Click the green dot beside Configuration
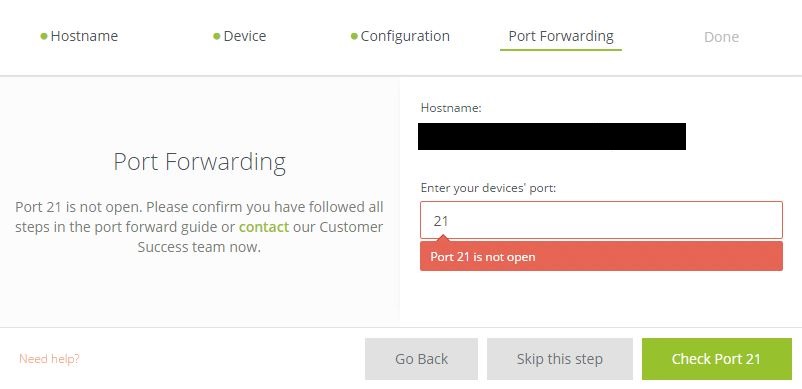Screen dimensions: 802x389 coord(354,36)
